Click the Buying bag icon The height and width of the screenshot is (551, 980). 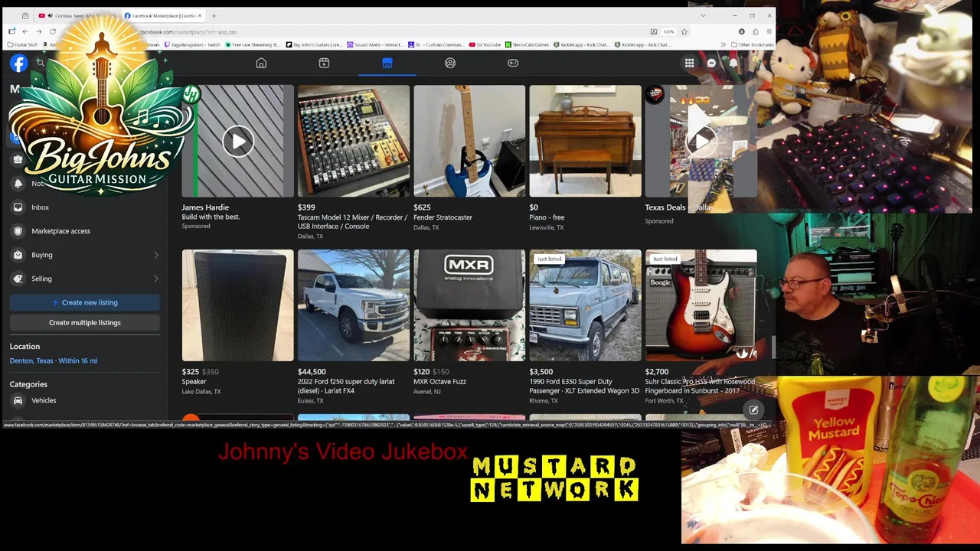click(x=18, y=255)
